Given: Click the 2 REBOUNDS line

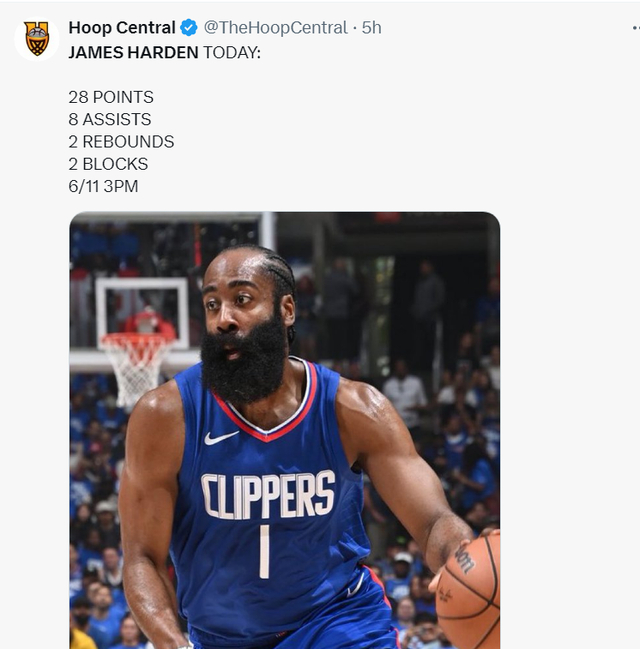Looking at the screenshot, I should pyautogui.click(x=121, y=142).
